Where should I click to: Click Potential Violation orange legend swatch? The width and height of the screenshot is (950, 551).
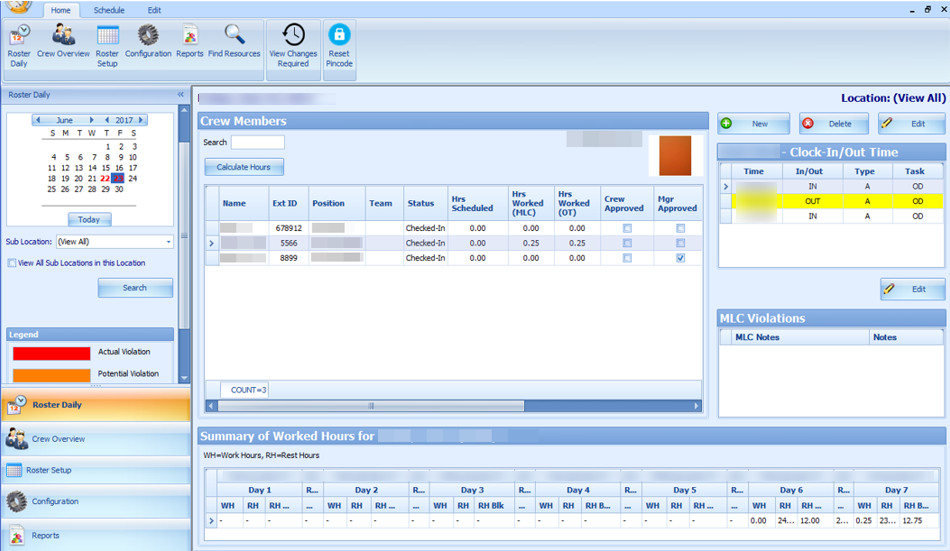click(51, 375)
